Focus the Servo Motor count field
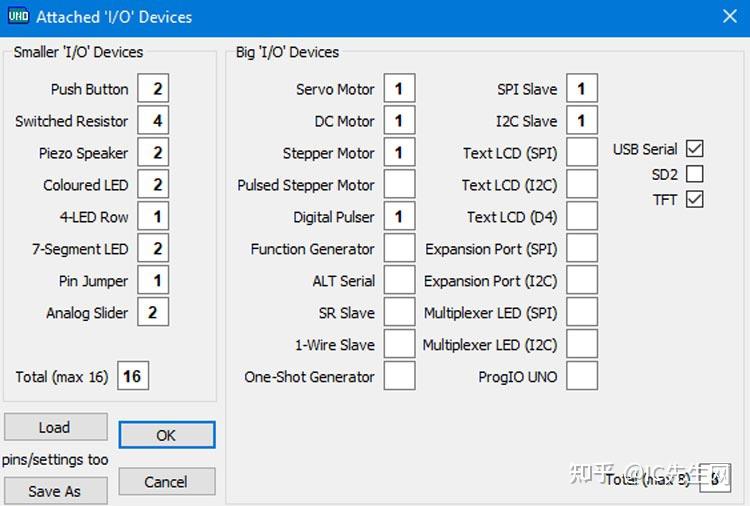 pyautogui.click(x=399, y=88)
